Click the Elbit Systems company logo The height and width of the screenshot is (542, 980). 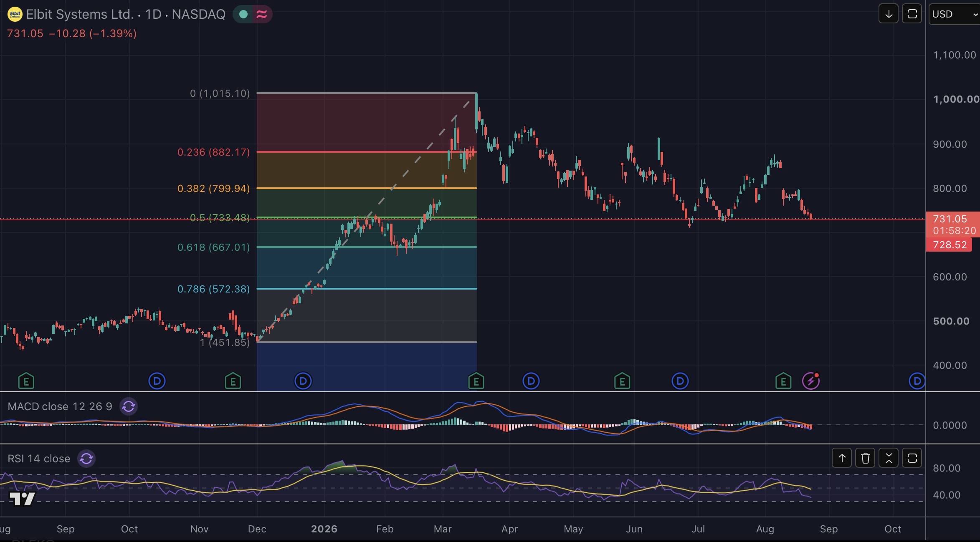[x=15, y=15]
